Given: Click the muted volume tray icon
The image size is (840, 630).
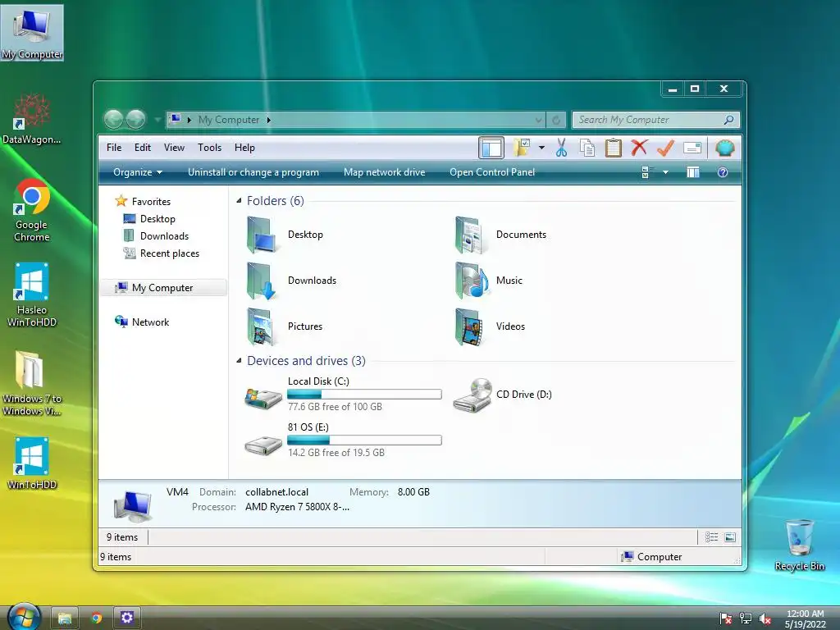Looking at the screenshot, I should [x=765, y=619].
